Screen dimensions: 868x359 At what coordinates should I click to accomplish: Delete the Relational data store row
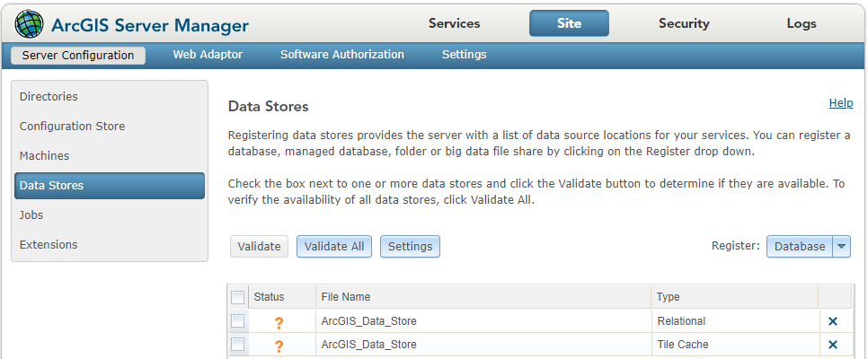(x=833, y=321)
